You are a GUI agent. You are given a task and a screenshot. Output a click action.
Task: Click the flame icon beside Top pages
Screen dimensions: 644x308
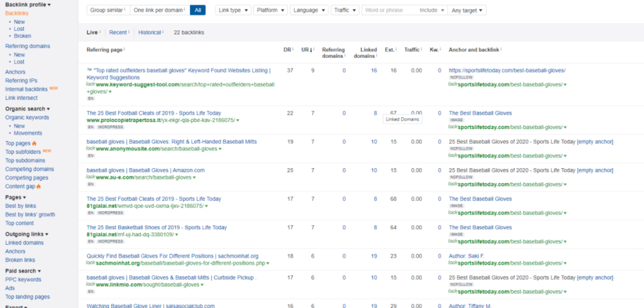click(35, 144)
